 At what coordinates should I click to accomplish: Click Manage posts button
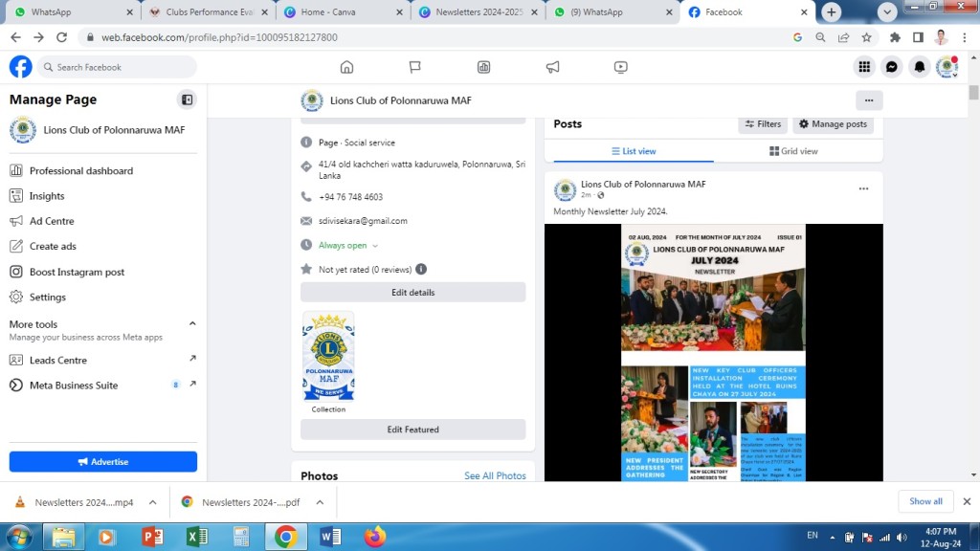834,123
